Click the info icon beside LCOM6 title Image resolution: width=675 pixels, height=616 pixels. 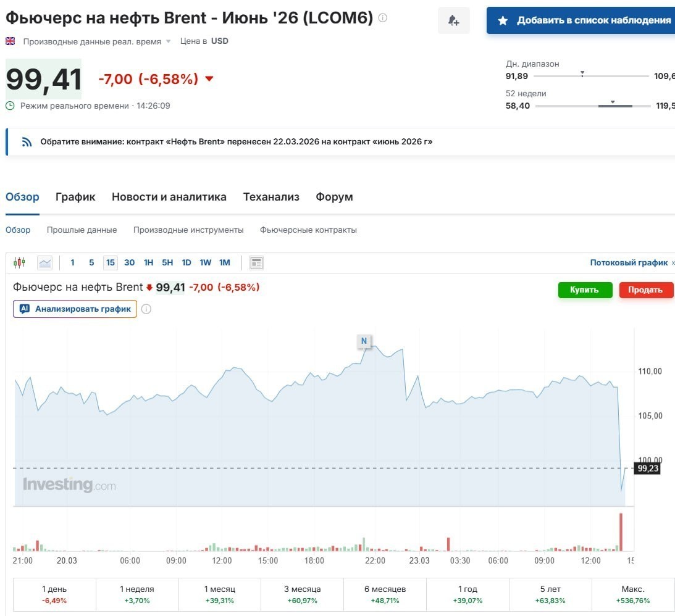pos(383,18)
